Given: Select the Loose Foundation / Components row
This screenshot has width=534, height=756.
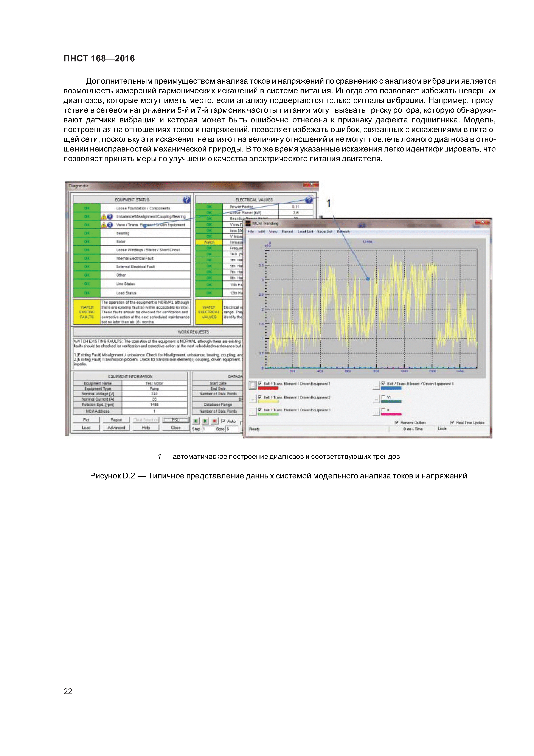Looking at the screenshot, I should coord(132,208).
